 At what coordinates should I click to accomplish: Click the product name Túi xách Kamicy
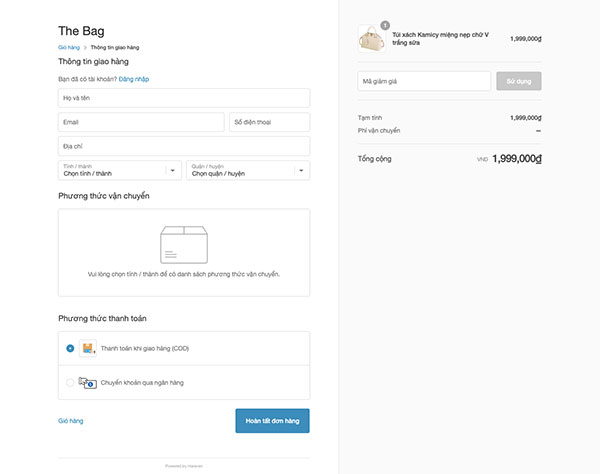click(x=440, y=39)
